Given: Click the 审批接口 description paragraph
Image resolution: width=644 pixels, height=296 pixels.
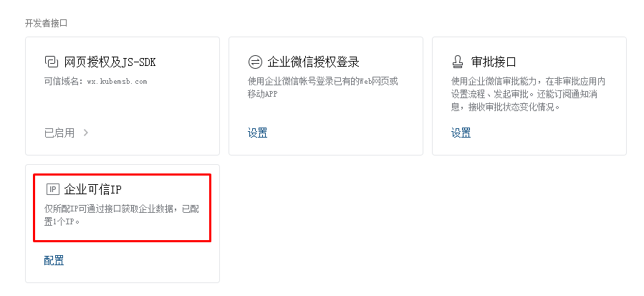Looking at the screenshot, I should coord(528,94).
